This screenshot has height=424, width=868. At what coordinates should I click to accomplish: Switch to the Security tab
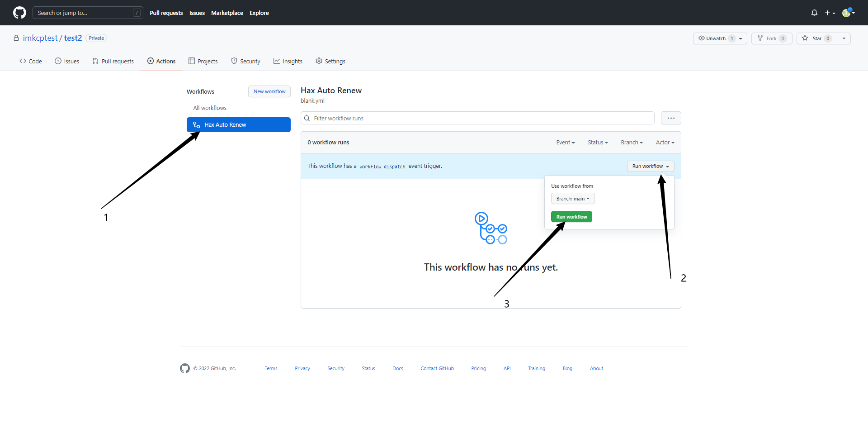click(x=246, y=61)
